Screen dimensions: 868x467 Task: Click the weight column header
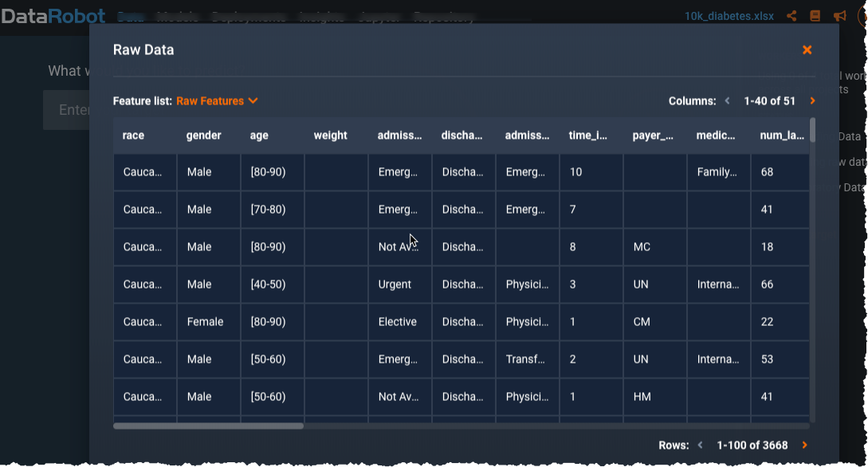coord(330,135)
